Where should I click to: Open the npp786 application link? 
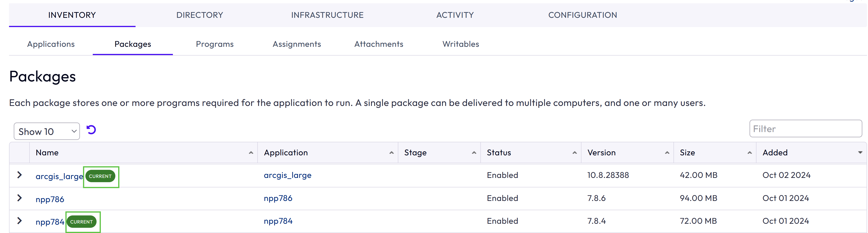[278, 198]
